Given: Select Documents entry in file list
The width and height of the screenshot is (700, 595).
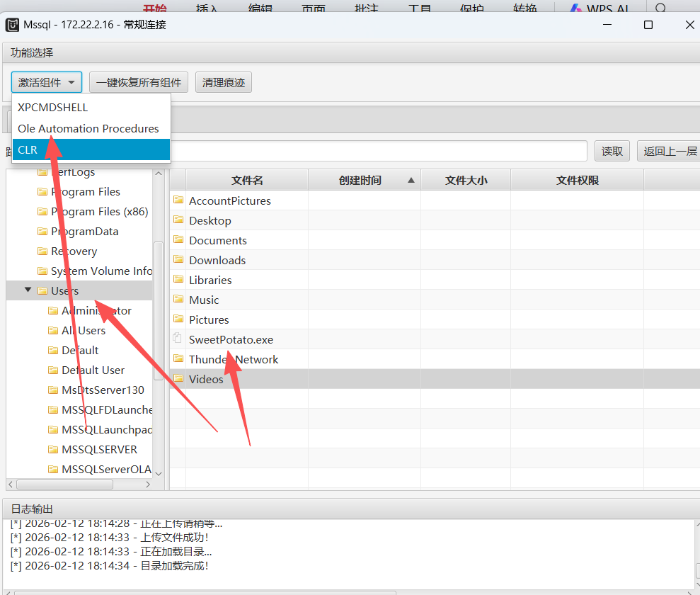Looking at the screenshot, I should [218, 240].
